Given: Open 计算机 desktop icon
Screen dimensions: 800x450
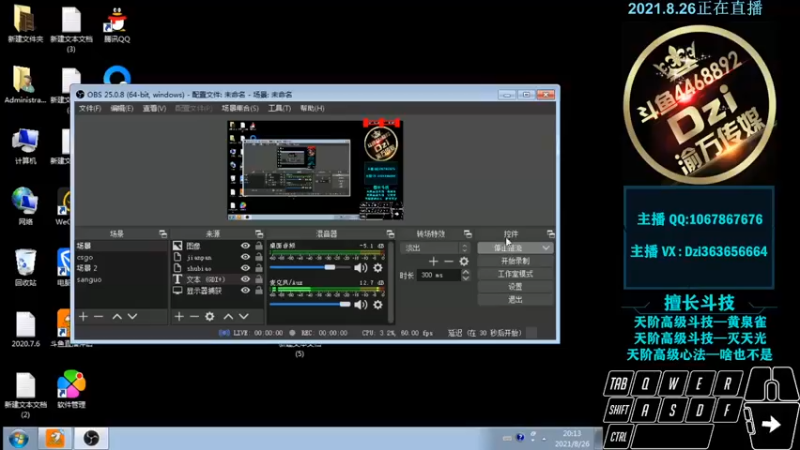Looking at the screenshot, I should point(26,146).
